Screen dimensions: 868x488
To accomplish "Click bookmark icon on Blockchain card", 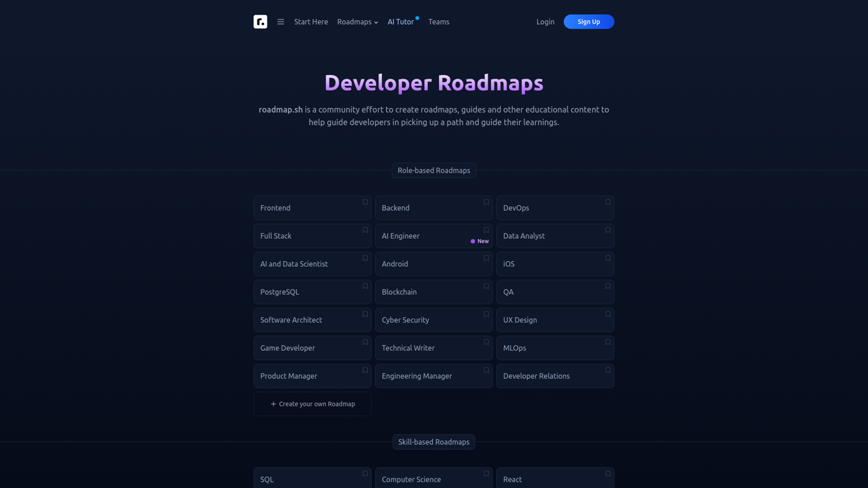I will [487, 286].
